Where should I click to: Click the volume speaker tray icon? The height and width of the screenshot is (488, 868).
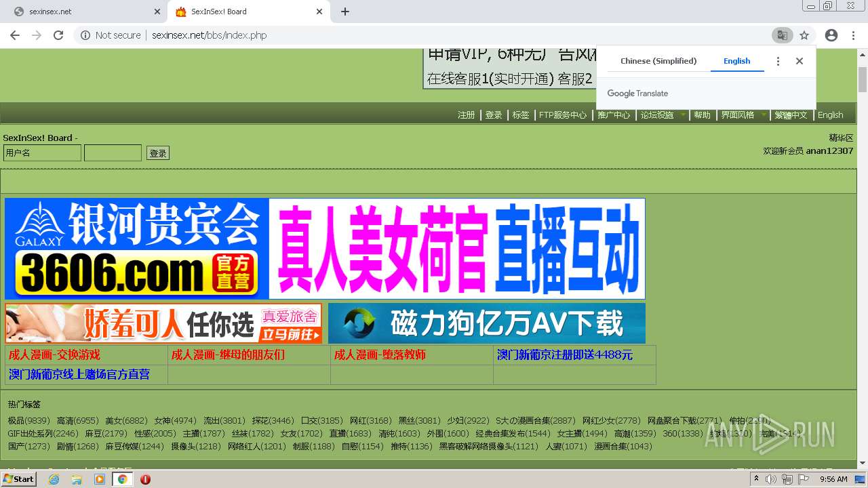point(771,479)
